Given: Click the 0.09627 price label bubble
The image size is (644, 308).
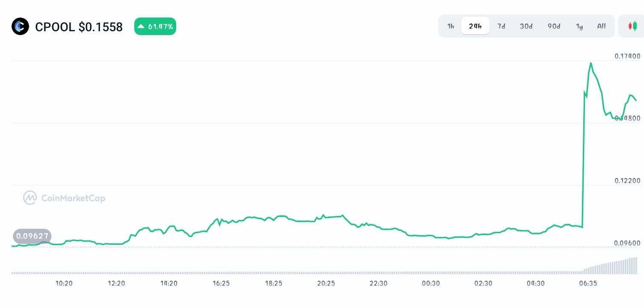Looking at the screenshot, I should click(32, 236).
